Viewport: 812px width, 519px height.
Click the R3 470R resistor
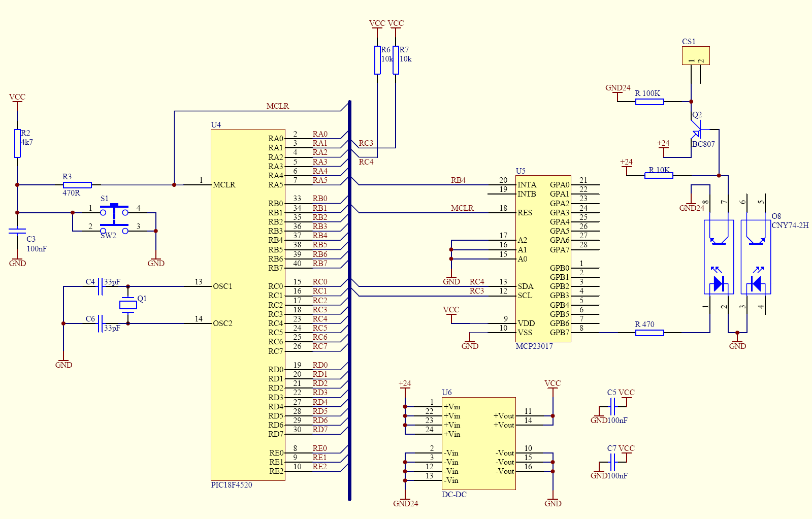pos(77,185)
